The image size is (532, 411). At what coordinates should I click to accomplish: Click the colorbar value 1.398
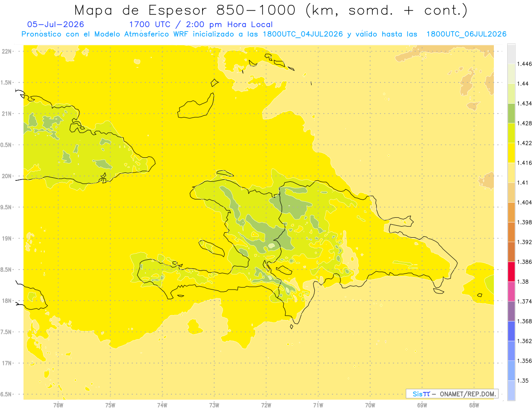(525, 222)
